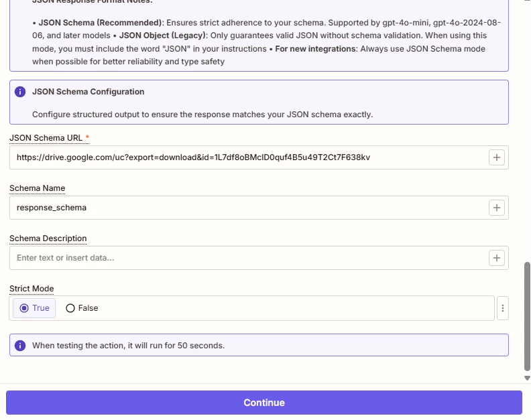
Task: Click the vertical scrollbar thumb
Action: [527, 316]
